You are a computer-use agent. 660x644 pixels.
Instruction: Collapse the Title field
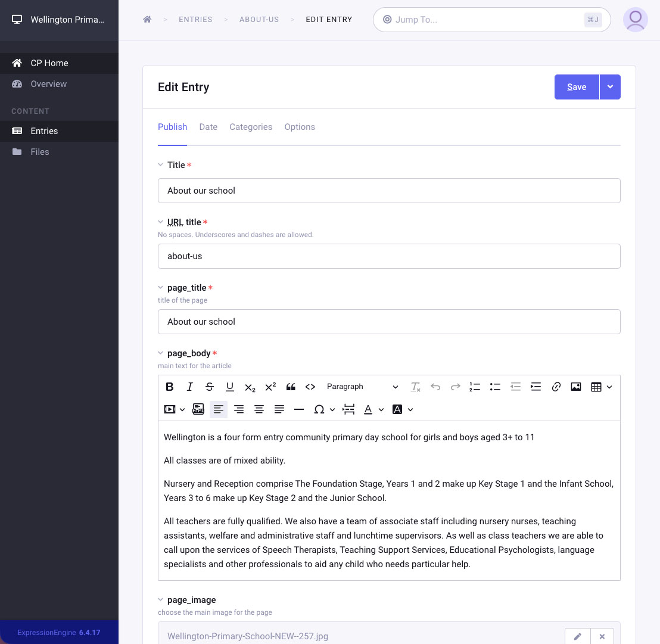160,165
